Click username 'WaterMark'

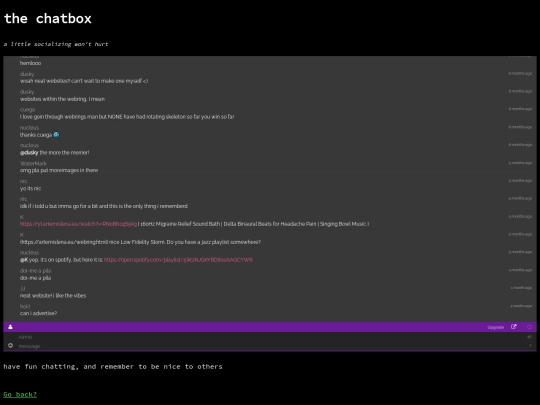point(33,163)
